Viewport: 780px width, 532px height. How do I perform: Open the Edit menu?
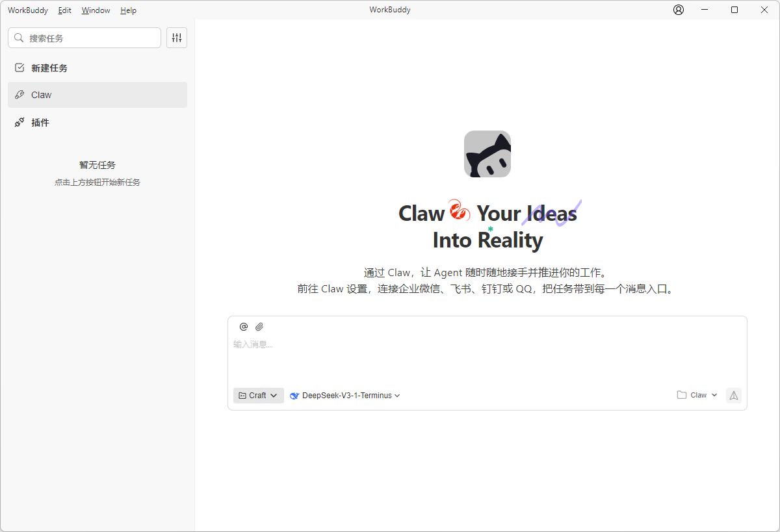[x=64, y=10]
